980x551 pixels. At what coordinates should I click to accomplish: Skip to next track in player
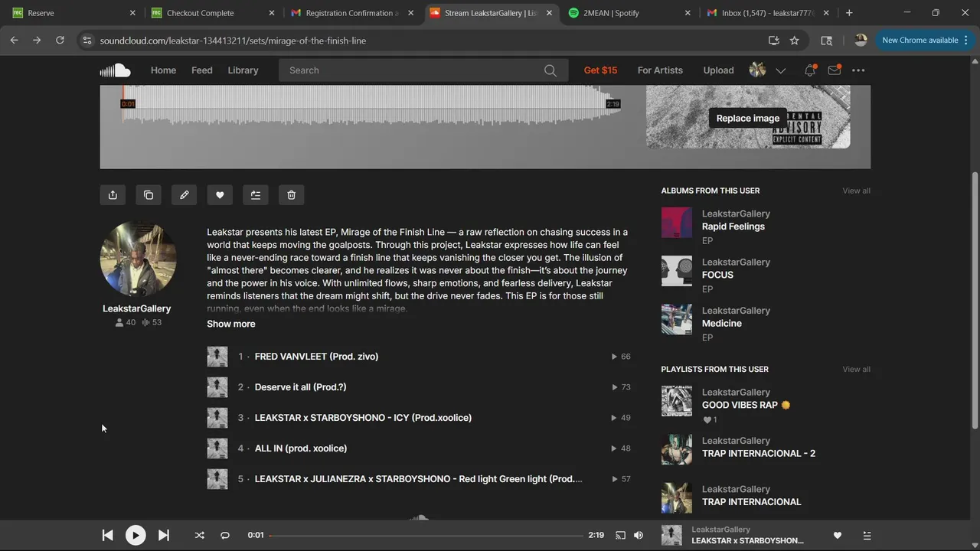coord(164,535)
